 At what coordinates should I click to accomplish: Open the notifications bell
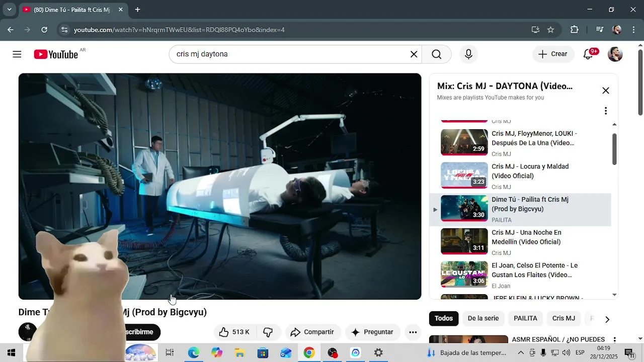[x=588, y=54]
